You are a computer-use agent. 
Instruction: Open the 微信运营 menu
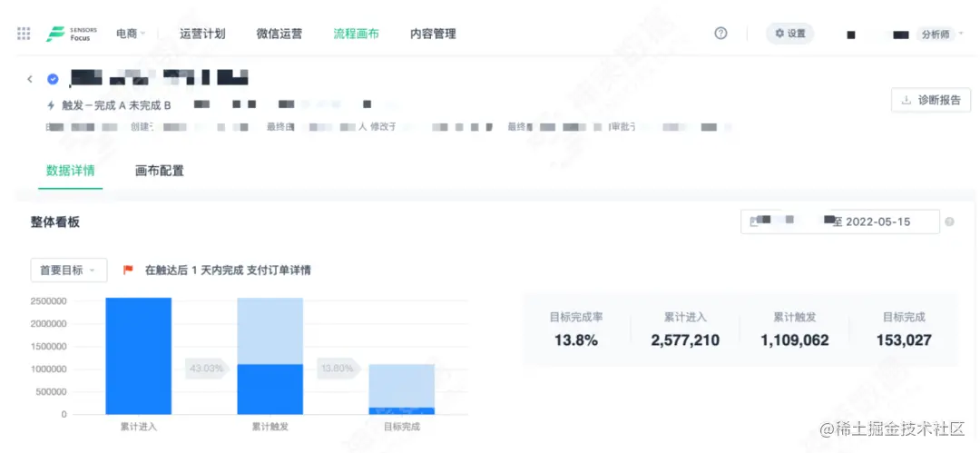point(279,34)
